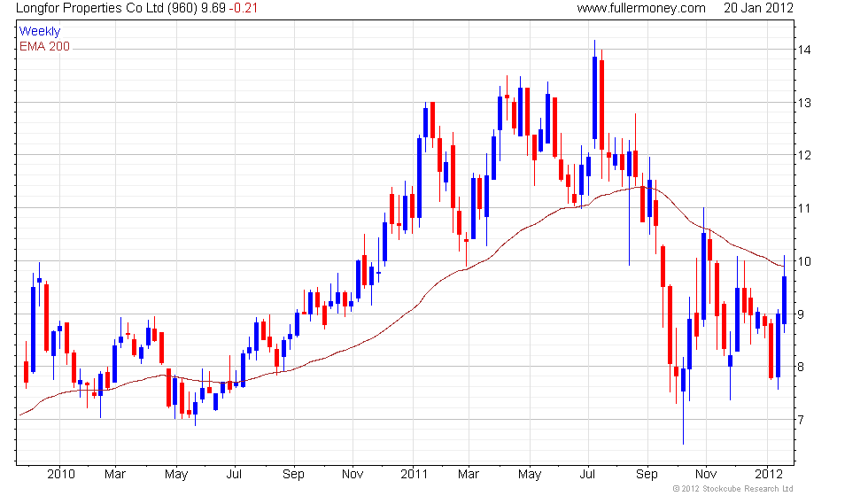Click the '2010' time axis label
868x496 pixels.
(x=61, y=475)
